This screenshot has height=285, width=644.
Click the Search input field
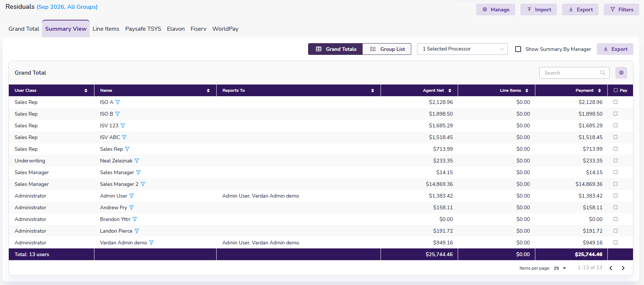[574, 73]
